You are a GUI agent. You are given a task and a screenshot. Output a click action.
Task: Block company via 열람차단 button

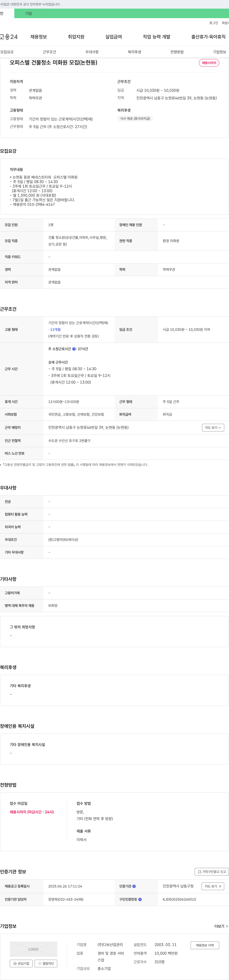pyautogui.click(x=46, y=963)
